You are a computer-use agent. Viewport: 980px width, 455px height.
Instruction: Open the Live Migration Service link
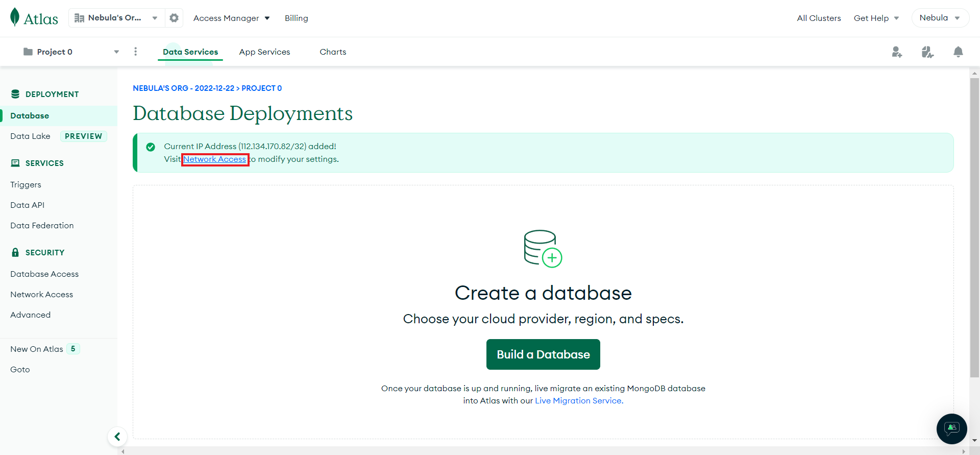578,401
